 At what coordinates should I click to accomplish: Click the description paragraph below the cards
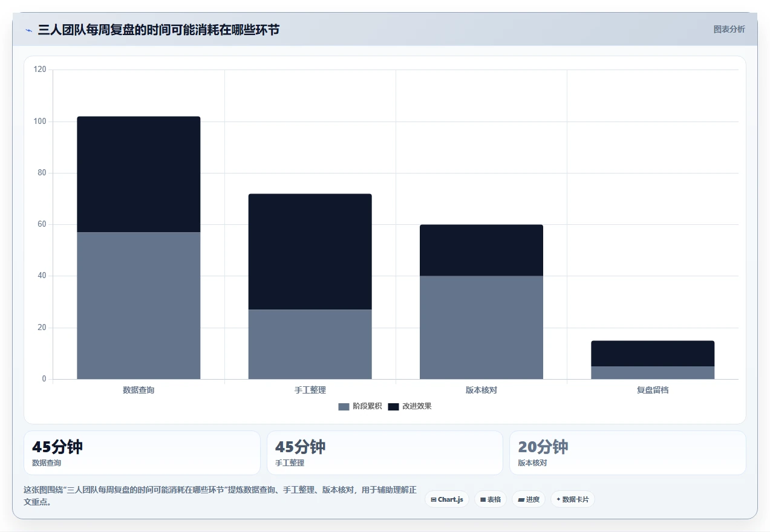click(220, 496)
